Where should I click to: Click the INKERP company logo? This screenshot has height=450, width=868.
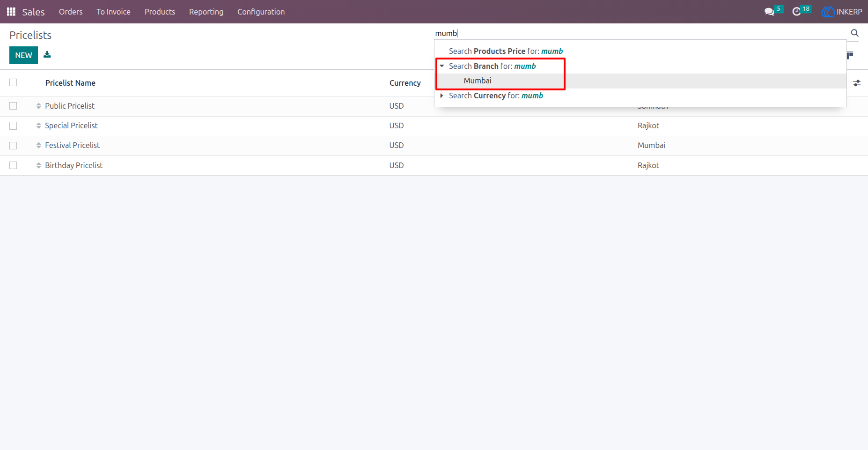(x=842, y=12)
